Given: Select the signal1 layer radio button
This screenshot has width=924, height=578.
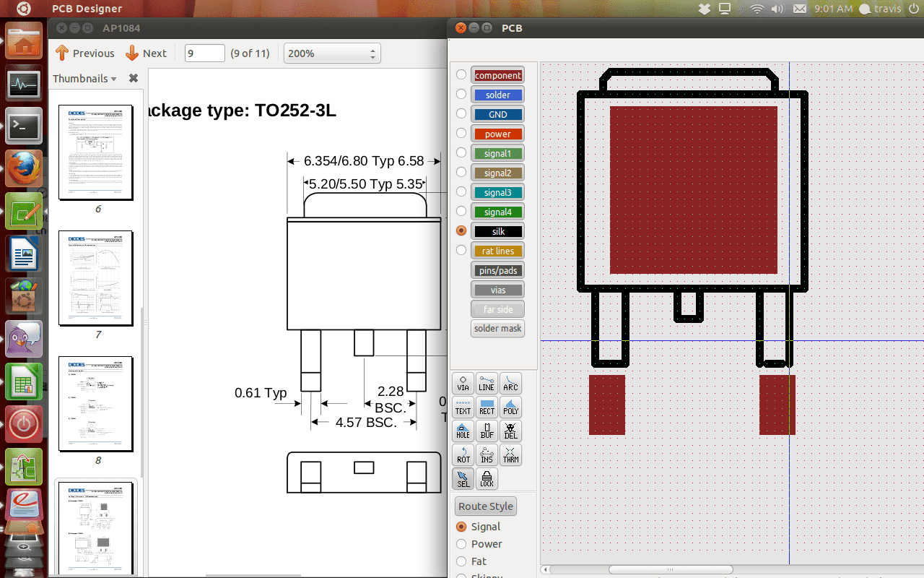Looking at the screenshot, I should point(461,152).
